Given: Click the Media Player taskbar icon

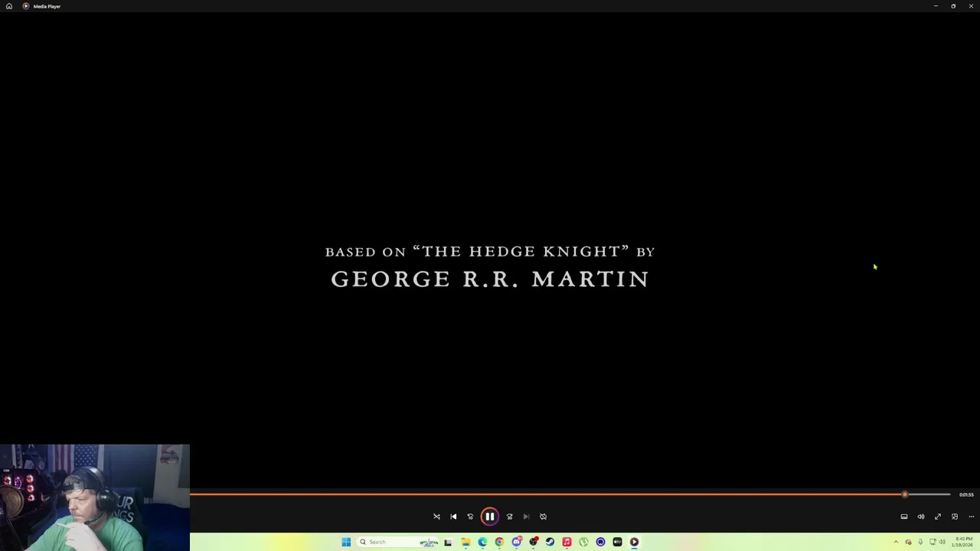Looking at the screenshot, I should 634,542.
